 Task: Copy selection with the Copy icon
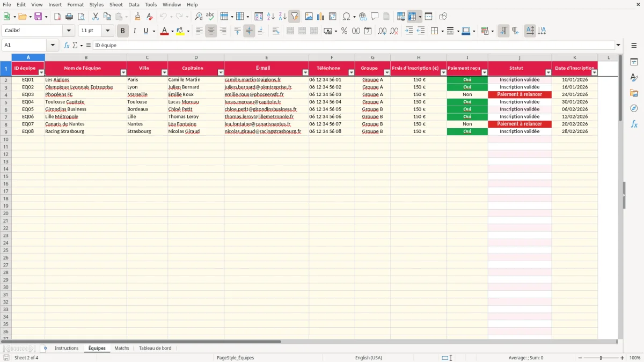point(107,17)
